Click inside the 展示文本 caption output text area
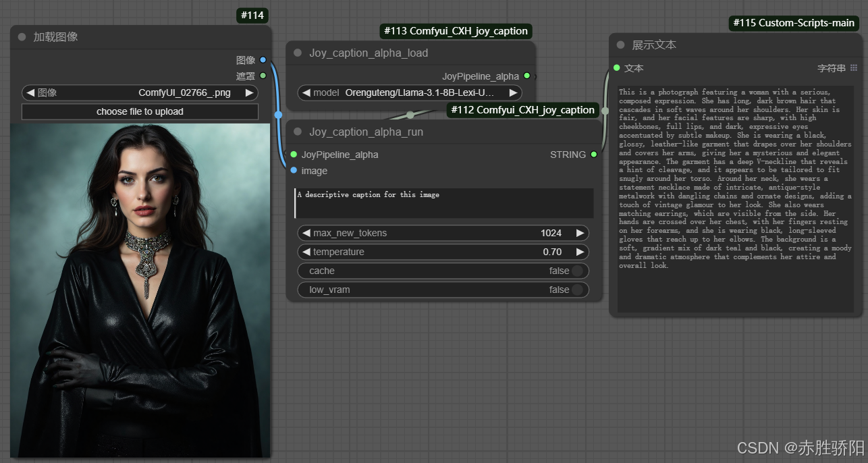This screenshot has width=868, height=463. [x=736, y=199]
